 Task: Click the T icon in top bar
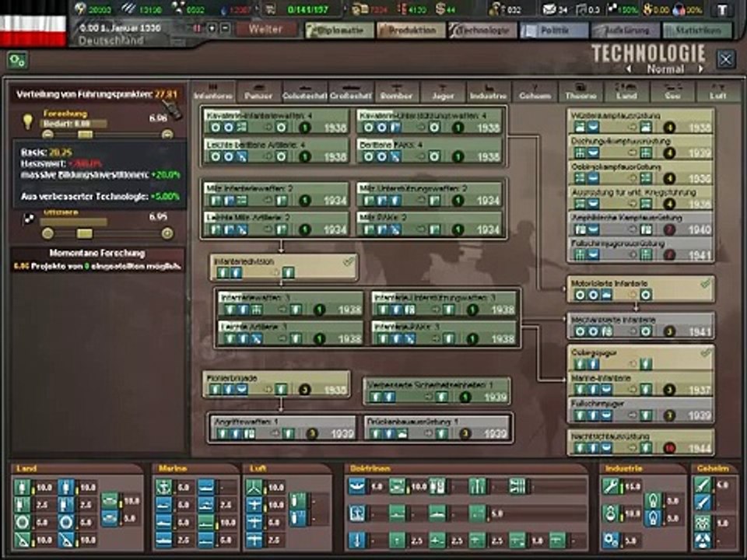723,9
